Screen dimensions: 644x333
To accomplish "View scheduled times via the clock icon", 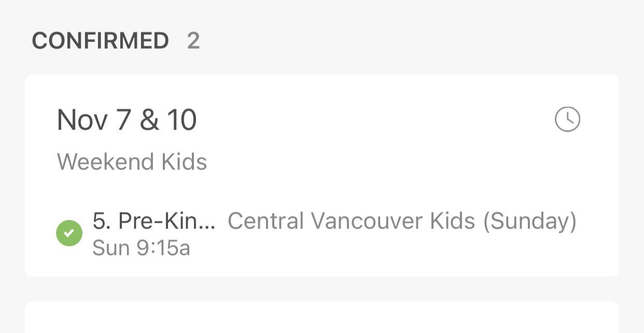I will pyautogui.click(x=567, y=120).
